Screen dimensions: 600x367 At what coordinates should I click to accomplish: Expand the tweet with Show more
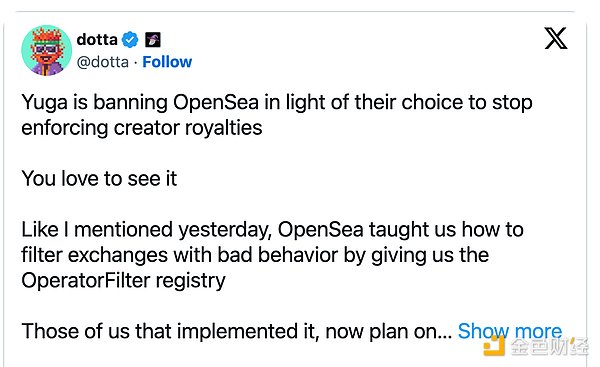tap(510, 331)
